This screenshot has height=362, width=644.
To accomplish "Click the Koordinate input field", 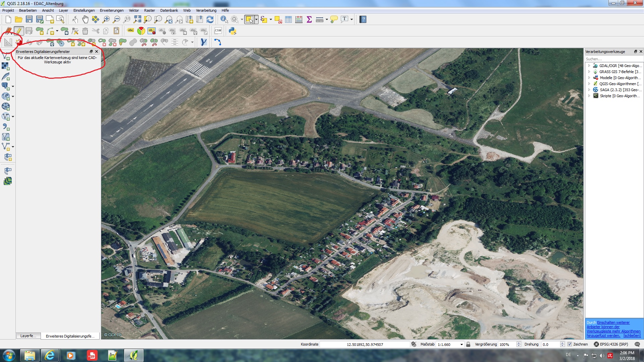I will (365, 344).
